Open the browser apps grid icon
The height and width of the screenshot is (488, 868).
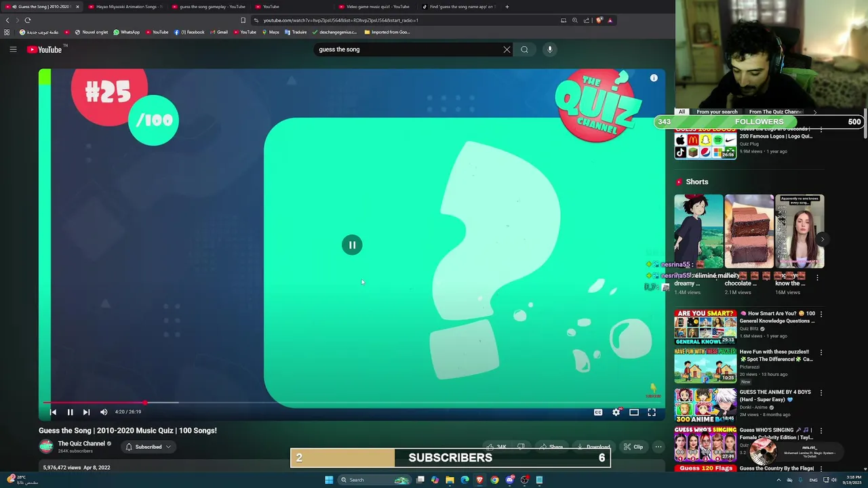click(7, 32)
